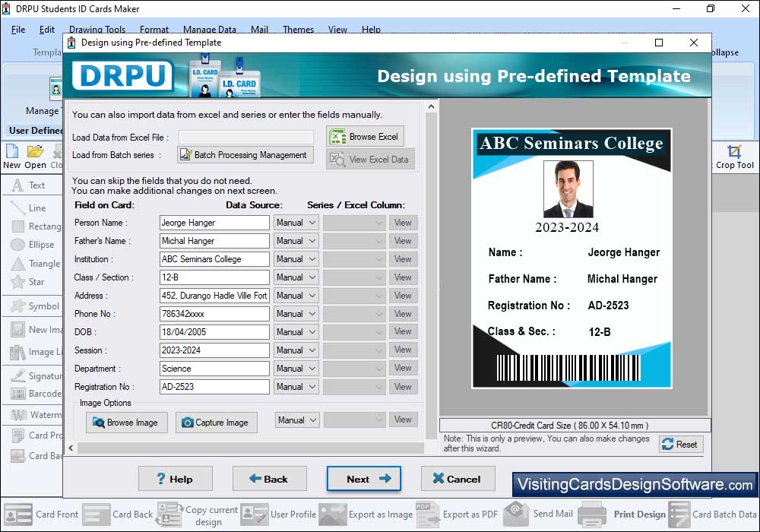Click the Registration No input field
Image resolution: width=760 pixels, height=532 pixels.
tap(214, 387)
